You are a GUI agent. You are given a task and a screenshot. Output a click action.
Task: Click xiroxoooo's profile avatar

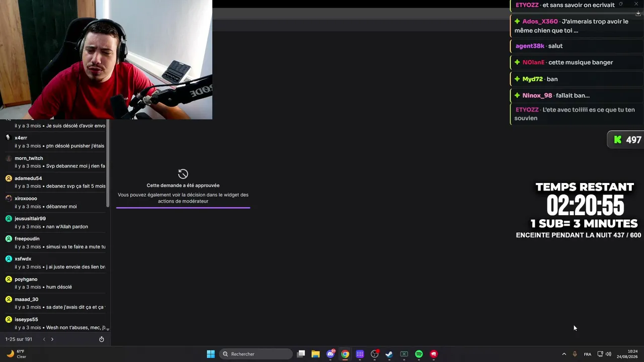pos(8,198)
